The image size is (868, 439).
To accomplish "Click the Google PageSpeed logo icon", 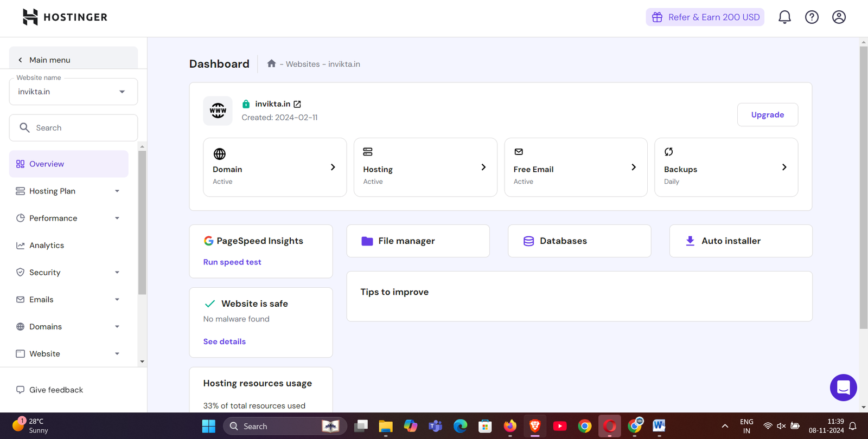I will 208,241.
